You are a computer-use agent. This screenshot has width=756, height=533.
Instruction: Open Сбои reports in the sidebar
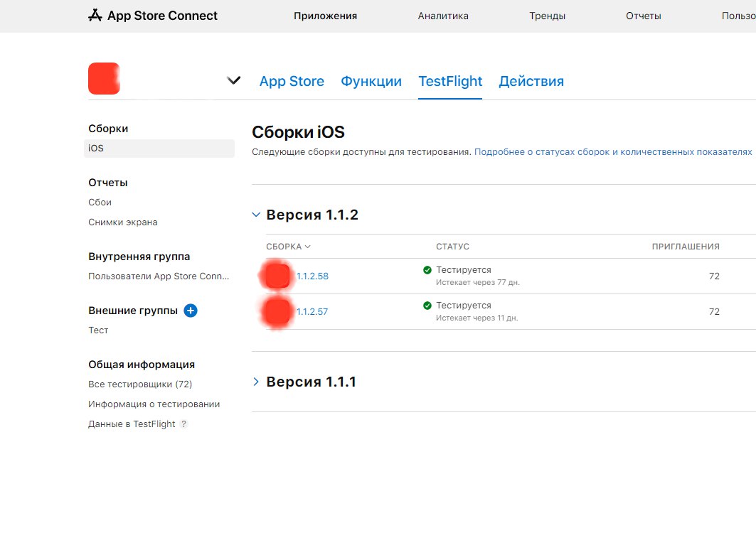tap(100, 203)
